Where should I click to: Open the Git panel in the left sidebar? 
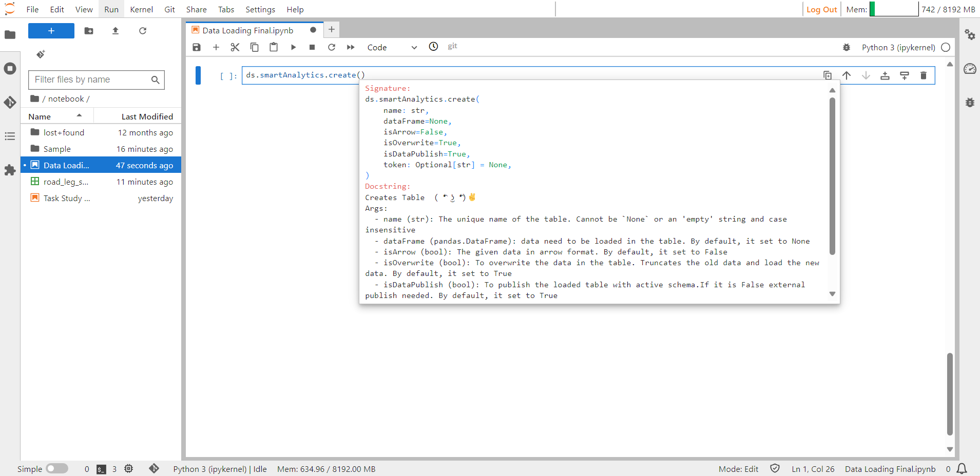(10, 102)
